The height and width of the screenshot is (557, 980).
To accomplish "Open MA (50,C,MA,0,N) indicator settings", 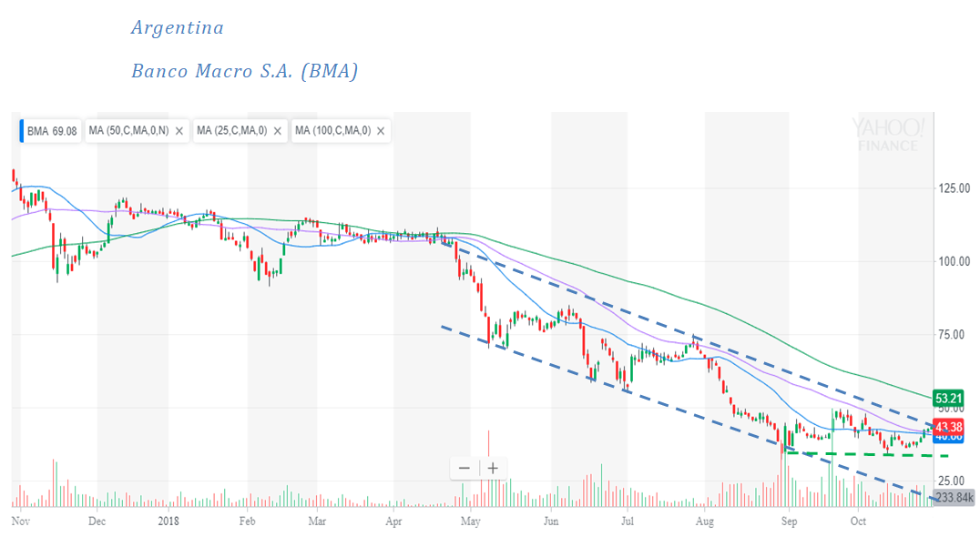I will (x=128, y=130).
